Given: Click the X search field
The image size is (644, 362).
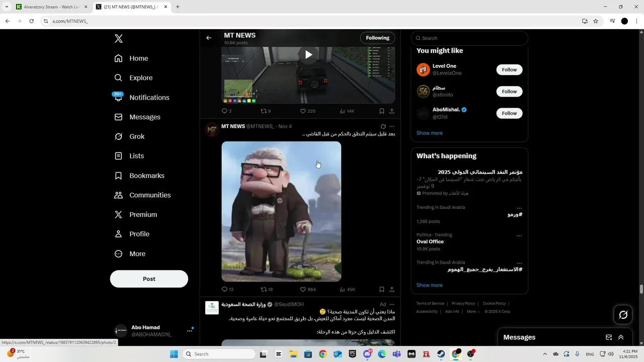Looking at the screenshot, I should coord(469,38).
